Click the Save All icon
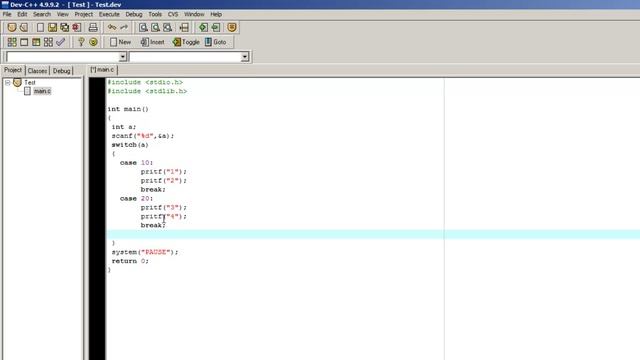Viewport: 640px width, 360px height. 64,27
